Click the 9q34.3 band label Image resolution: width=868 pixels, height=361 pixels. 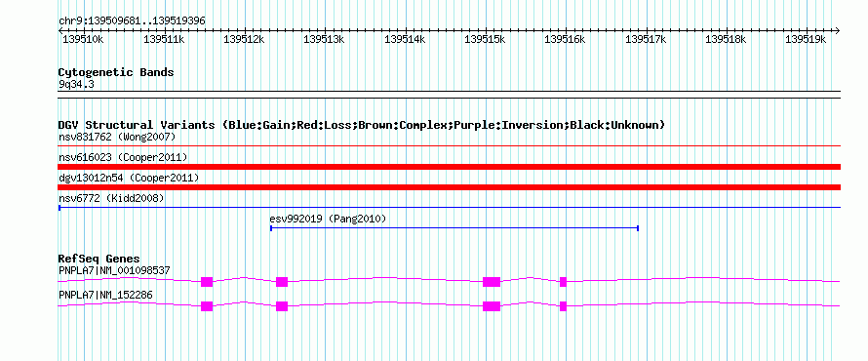(75, 84)
